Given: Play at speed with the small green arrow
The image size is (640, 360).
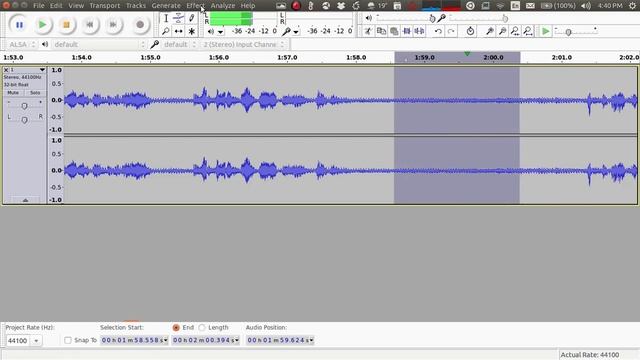Looking at the screenshot, I should pyautogui.click(x=546, y=31).
